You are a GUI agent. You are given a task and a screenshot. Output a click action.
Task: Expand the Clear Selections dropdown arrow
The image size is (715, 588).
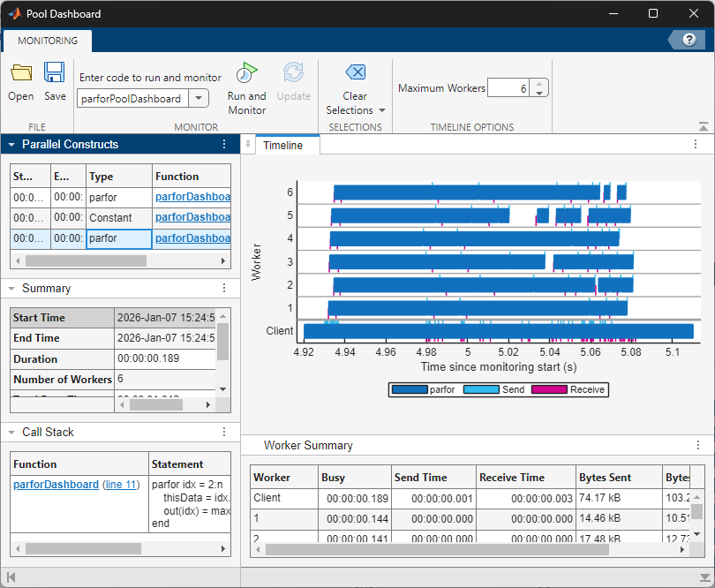click(x=382, y=110)
